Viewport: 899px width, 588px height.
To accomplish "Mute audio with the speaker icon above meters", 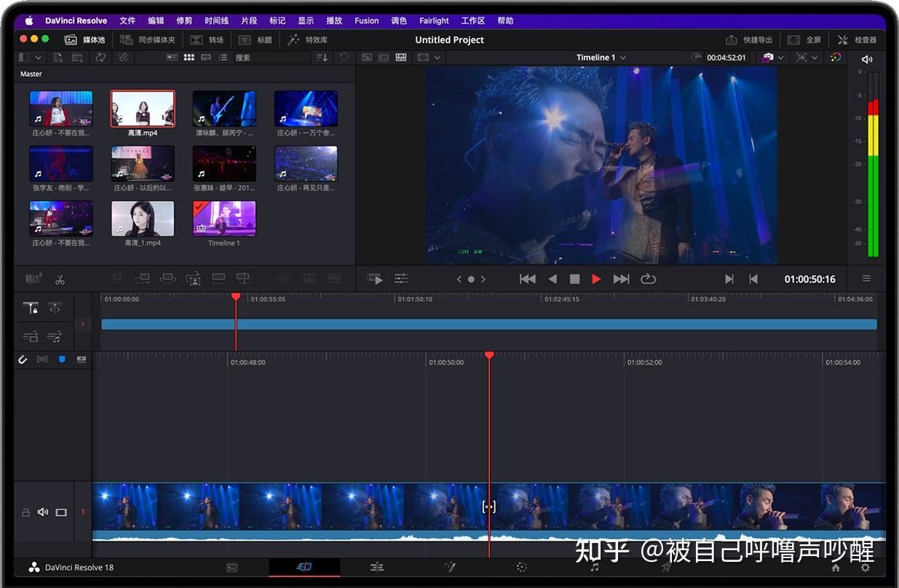I will point(866,59).
